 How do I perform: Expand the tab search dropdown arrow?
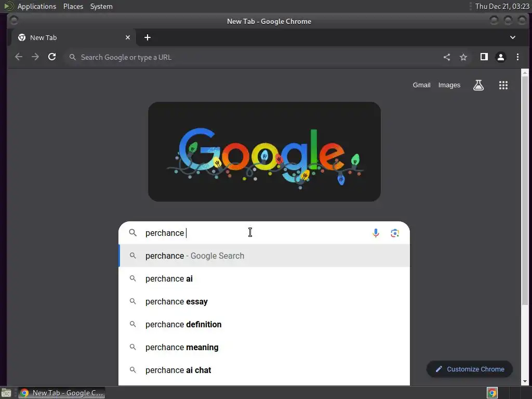[513, 37]
